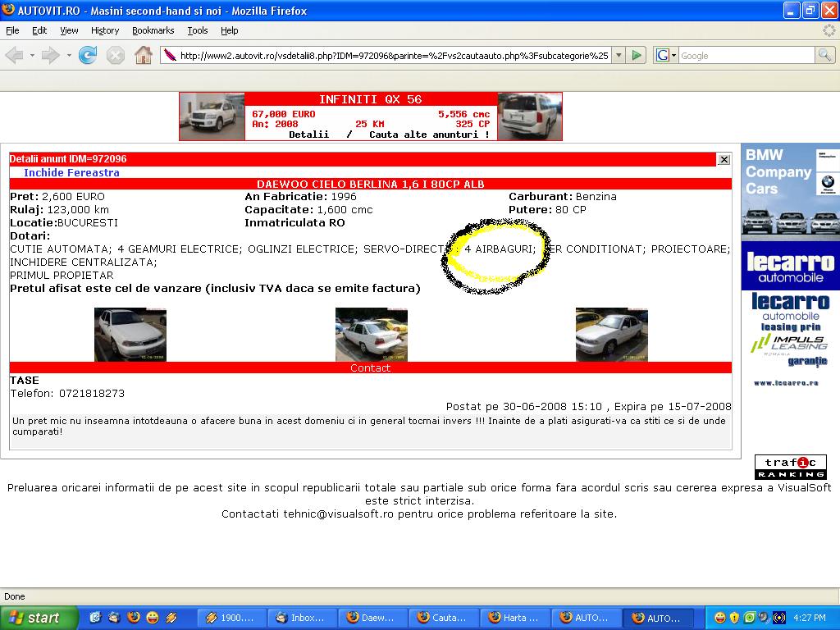Click the Back arrow navigation icon
The image size is (840, 630).
15,56
